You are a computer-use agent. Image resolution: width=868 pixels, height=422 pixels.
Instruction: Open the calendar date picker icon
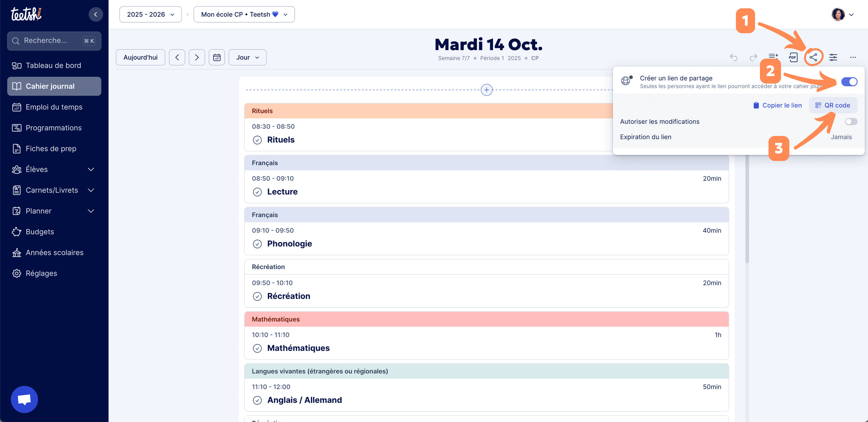[x=217, y=57]
